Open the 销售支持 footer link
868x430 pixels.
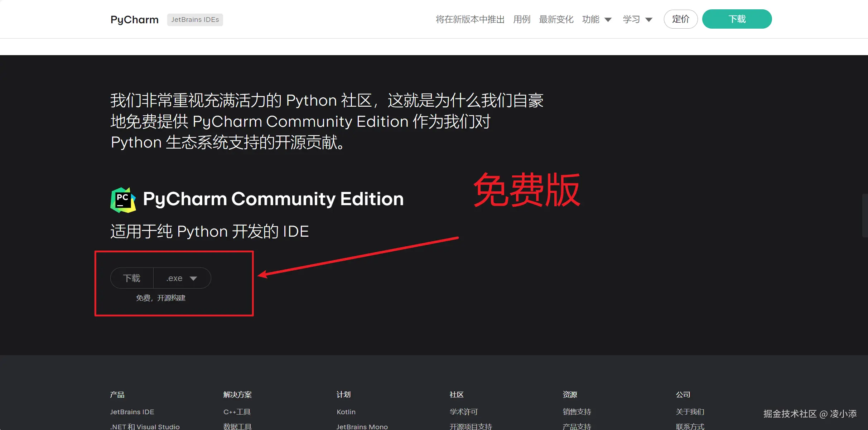coord(577,412)
